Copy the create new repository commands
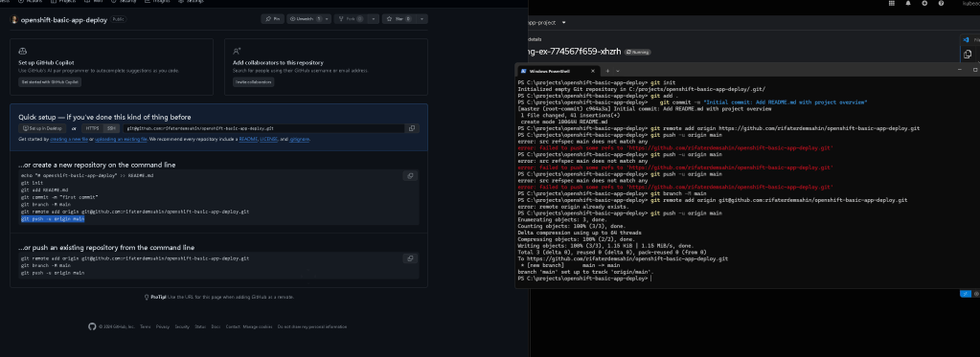 click(411, 176)
